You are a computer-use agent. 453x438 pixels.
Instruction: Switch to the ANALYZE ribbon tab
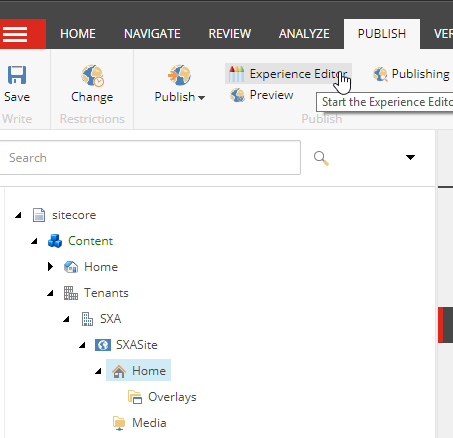pyautogui.click(x=304, y=34)
